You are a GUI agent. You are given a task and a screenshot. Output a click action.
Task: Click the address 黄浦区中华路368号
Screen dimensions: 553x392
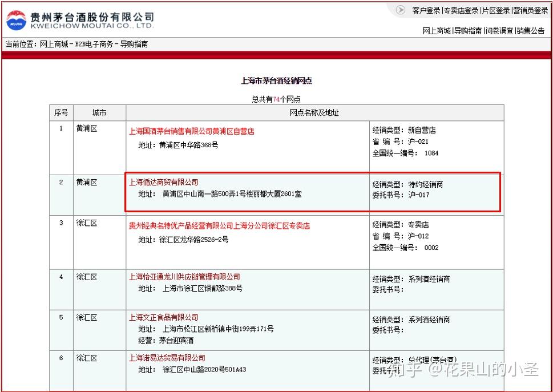188,145
